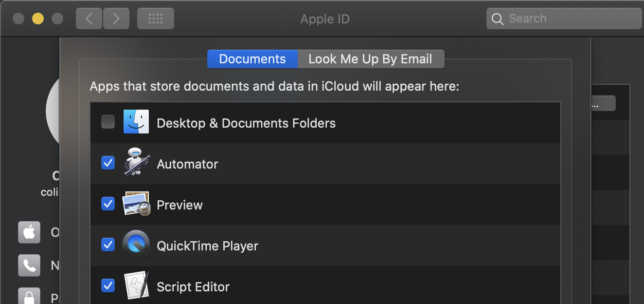The image size is (644, 304).
Task: Uncheck the Preview checkbox
Action: (x=108, y=204)
